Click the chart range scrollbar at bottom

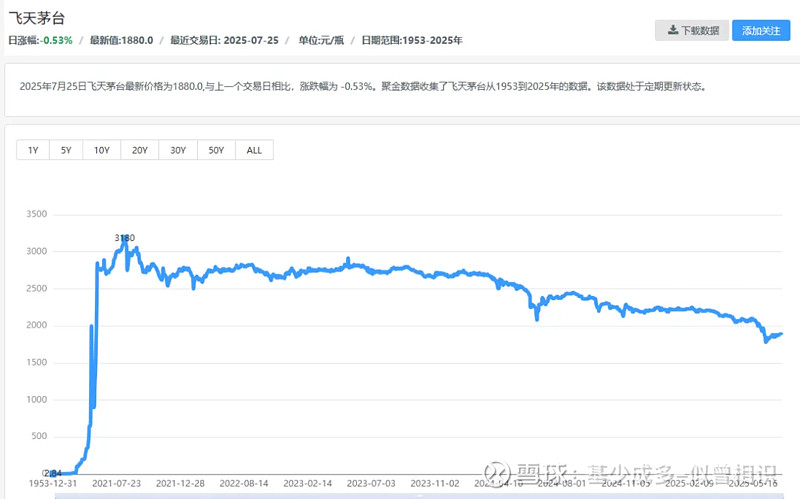(418, 496)
